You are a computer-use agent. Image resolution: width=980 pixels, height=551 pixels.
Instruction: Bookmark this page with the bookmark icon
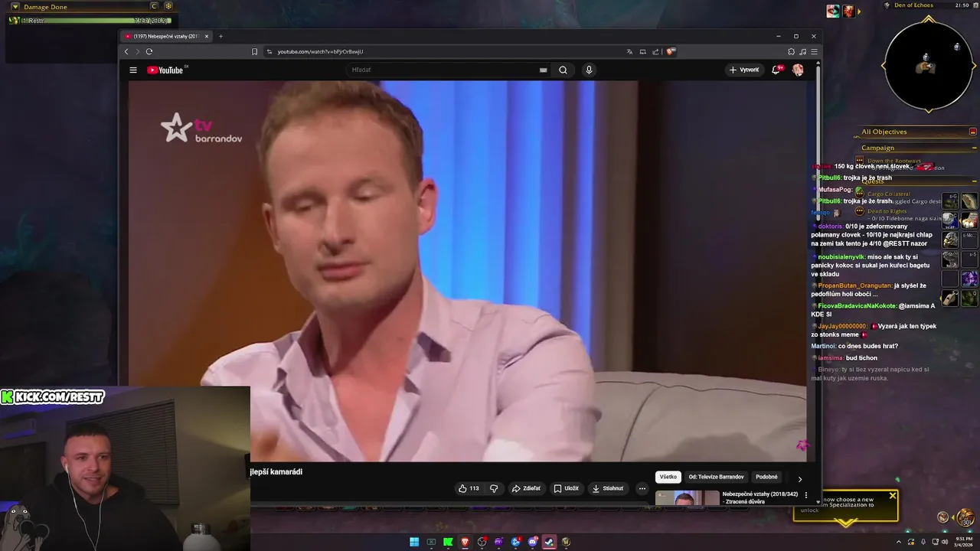tap(254, 51)
